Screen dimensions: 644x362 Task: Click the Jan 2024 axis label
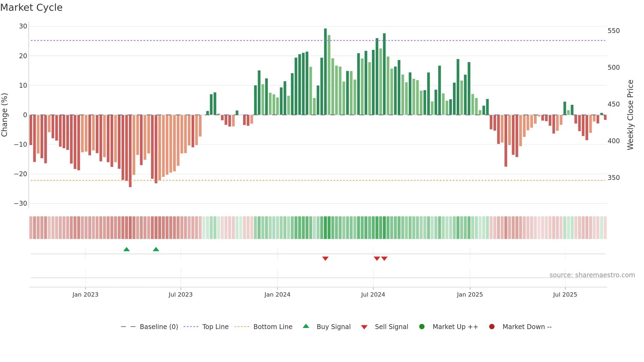pos(277,294)
